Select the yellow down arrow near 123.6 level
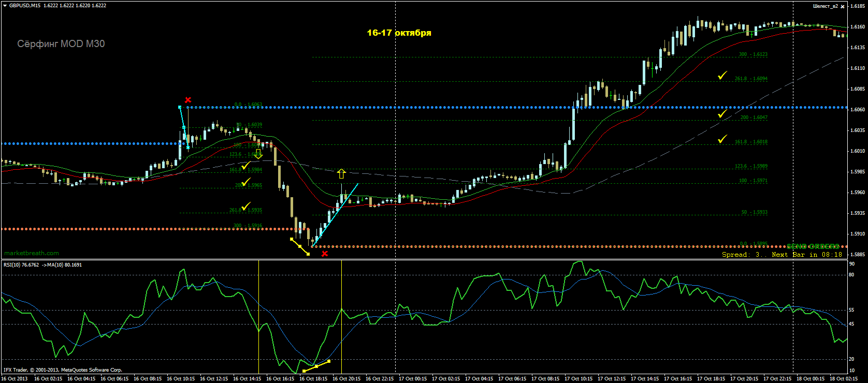Image resolution: width=868 pixels, height=383 pixels. coord(258,154)
